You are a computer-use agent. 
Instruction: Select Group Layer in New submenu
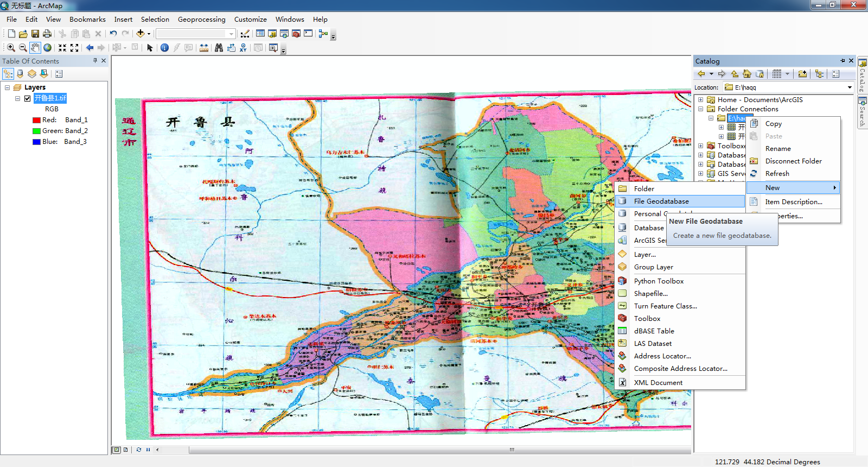pyautogui.click(x=680, y=267)
